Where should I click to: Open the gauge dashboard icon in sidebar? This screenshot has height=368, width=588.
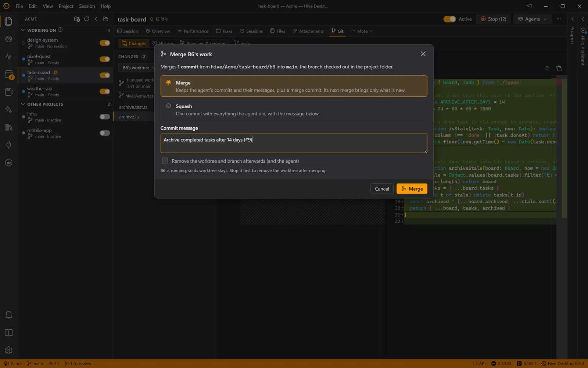click(x=8, y=39)
